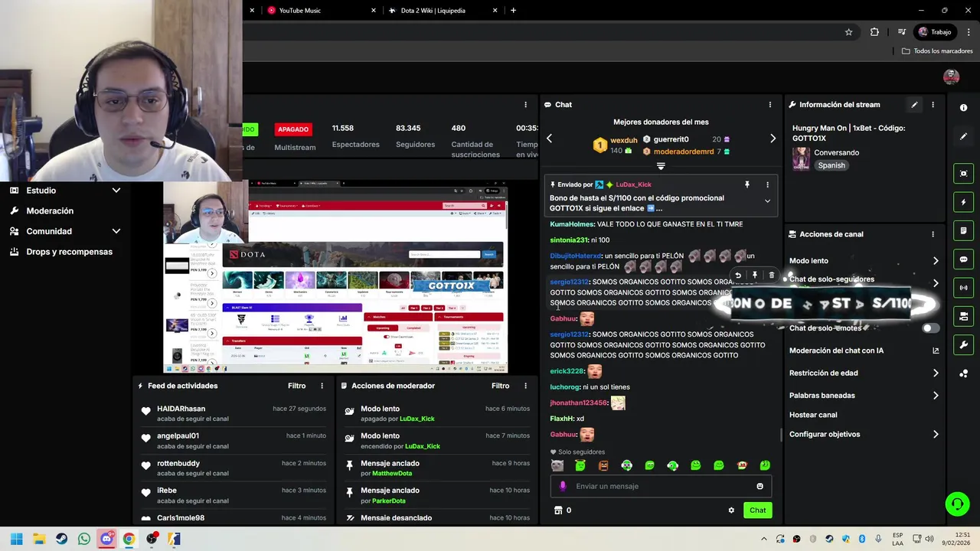Show the previous top donors page
Screen dimensions: 980x551
(x=549, y=139)
